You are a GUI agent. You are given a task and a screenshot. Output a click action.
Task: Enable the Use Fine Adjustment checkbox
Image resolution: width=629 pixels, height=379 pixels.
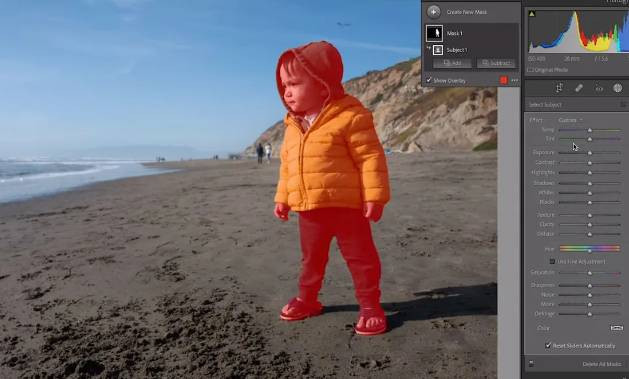(552, 261)
